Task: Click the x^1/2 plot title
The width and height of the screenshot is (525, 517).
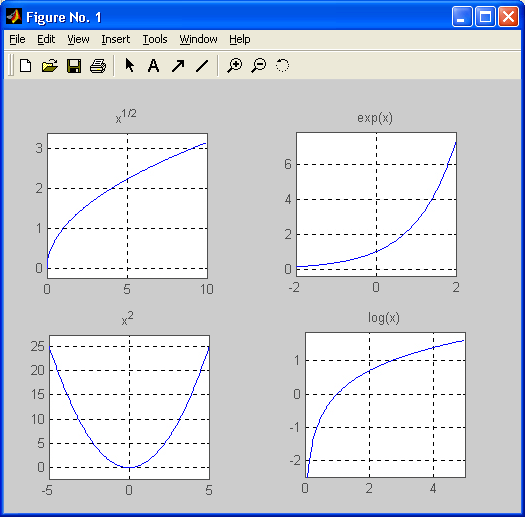Action: 126,116
